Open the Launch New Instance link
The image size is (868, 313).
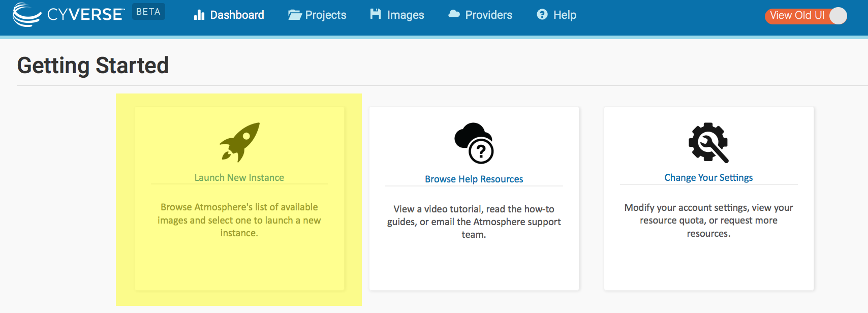[239, 178]
